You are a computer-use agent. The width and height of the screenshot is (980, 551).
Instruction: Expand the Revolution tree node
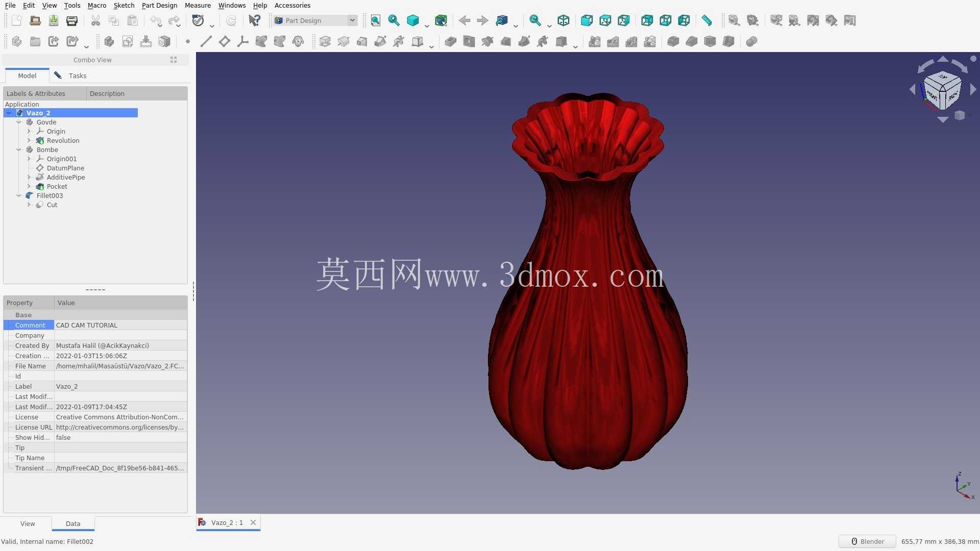click(29, 140)
